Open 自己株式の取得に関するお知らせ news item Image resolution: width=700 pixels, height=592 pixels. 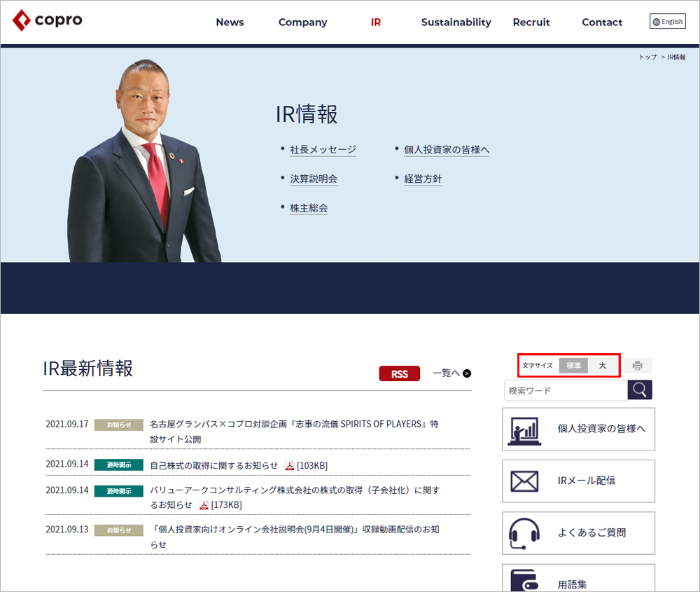pyautogui.click(x=213, y=466)
